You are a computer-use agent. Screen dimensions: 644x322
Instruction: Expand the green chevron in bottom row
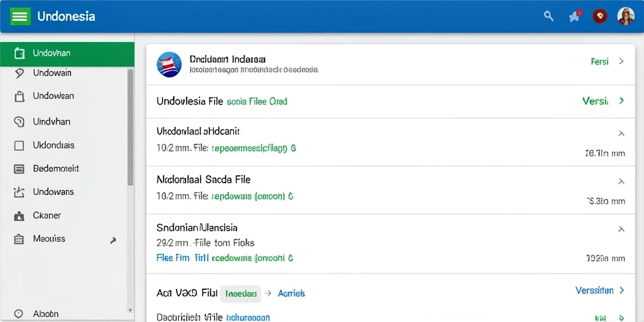pos(621,318)
